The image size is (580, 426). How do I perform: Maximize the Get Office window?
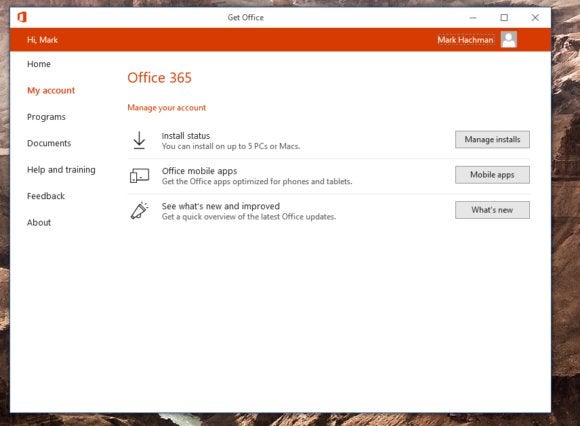504,17
